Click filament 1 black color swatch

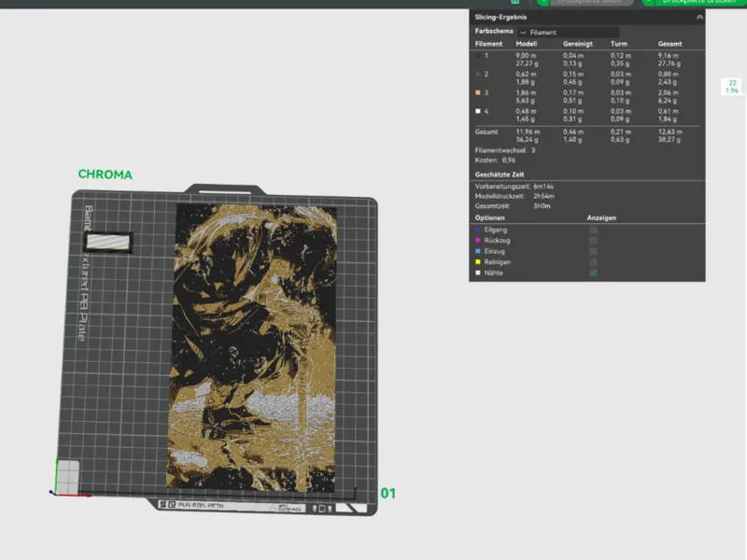pos(478,56)
